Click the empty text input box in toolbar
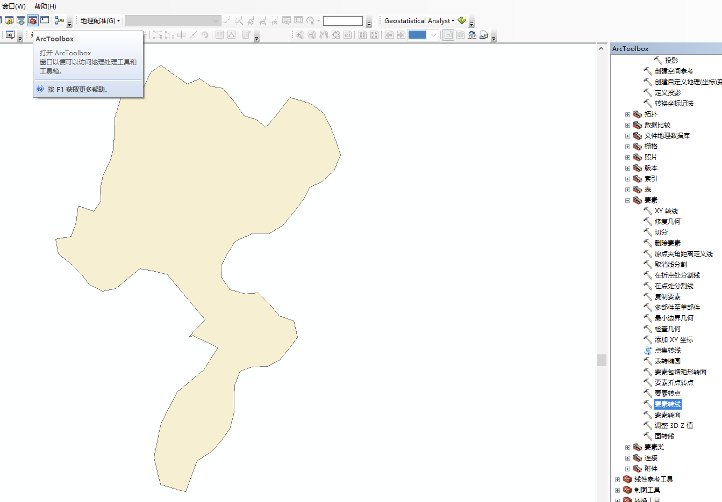Image resolution: width=722 pixels, height=502 pixels. [x=342, y=20]
